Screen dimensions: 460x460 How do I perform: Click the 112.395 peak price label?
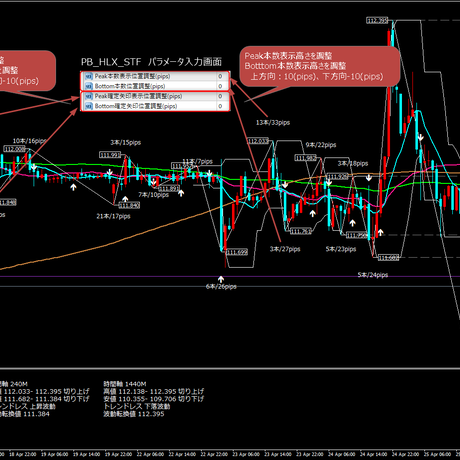(x=377, y=21)
